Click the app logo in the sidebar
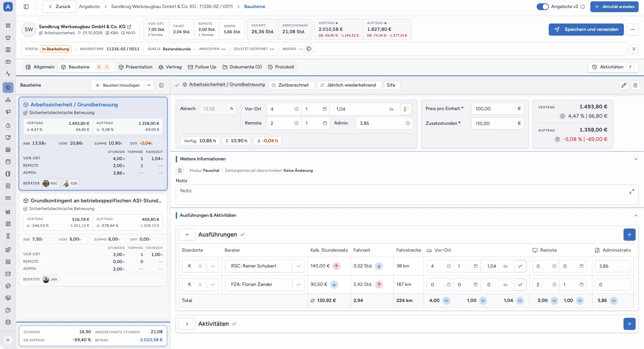The image size is (644, 349). (8, 7)
